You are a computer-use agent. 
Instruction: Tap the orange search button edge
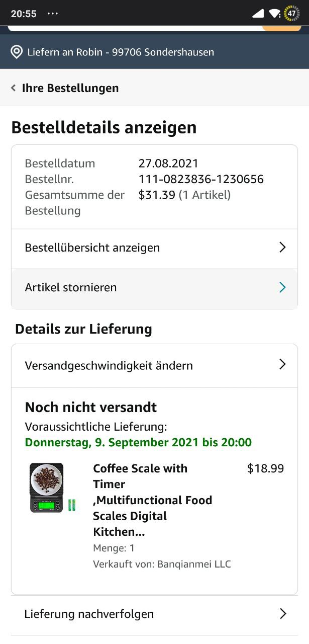pyautogui.click(x=281, y=28)
